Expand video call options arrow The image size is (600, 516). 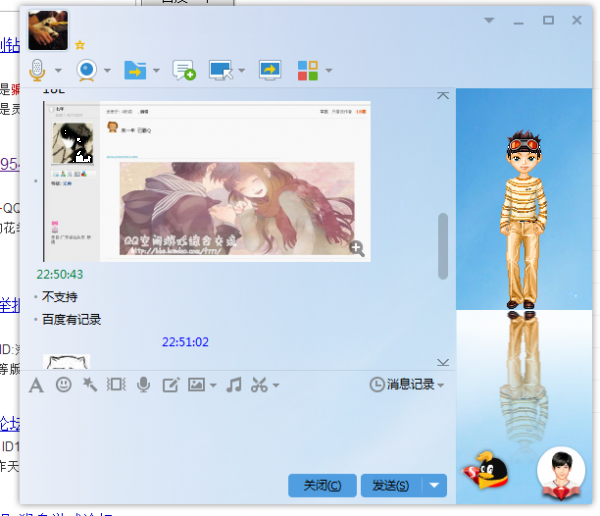[x=108, y=70]
